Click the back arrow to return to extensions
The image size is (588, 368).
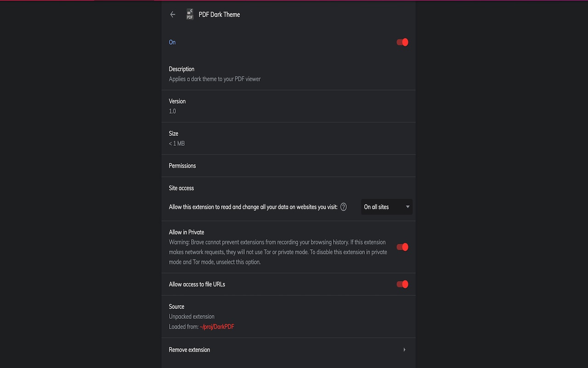[172, 14]
